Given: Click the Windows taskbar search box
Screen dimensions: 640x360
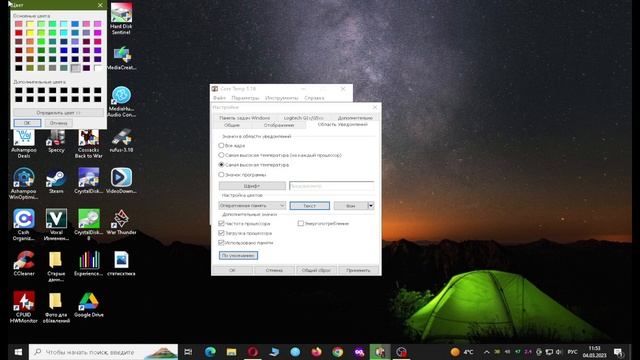Looking at the screenshot, I should pyautogui.click(x=104, y=352).
